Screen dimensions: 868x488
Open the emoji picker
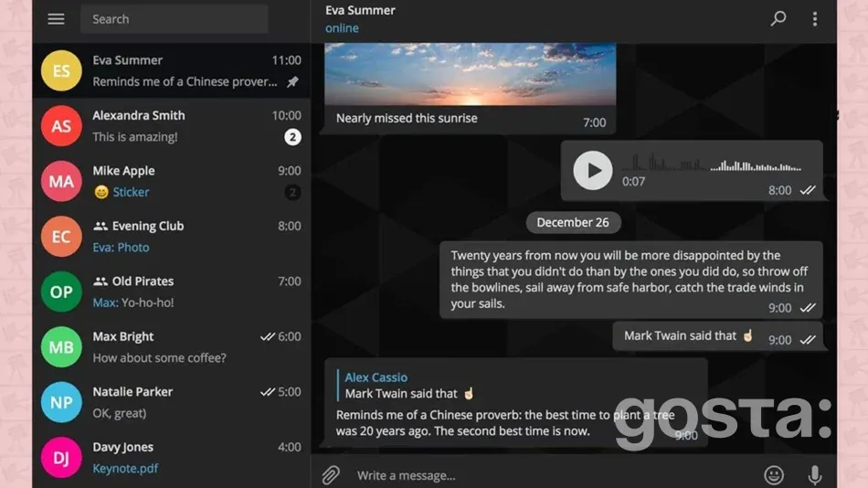point(774,474)
